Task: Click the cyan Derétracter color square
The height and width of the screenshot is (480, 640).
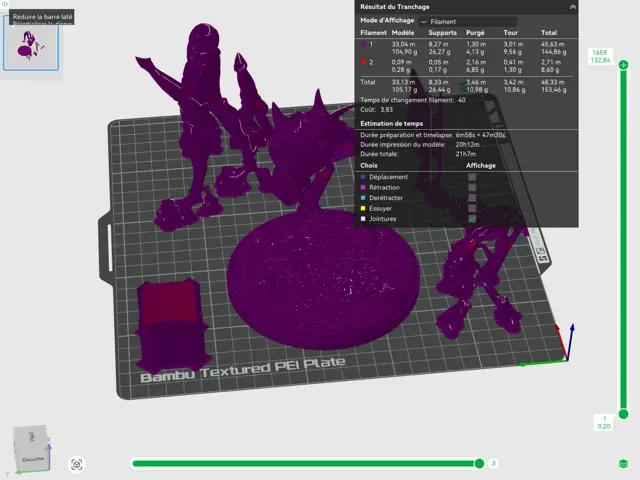Action: (x=363, y=198)
